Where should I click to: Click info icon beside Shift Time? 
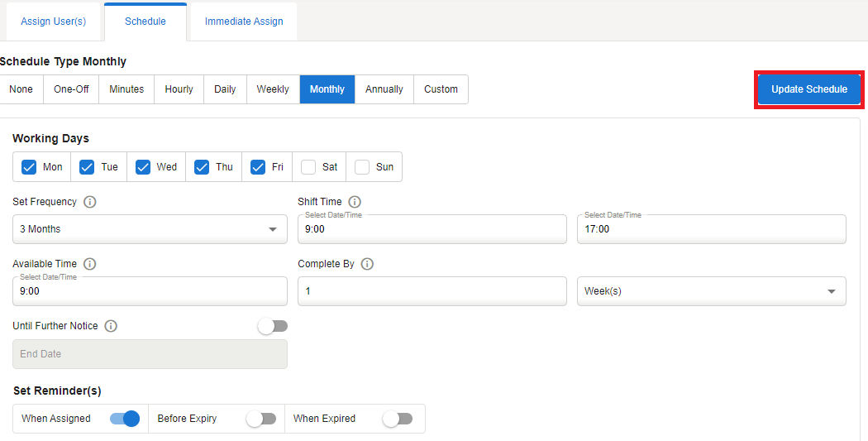[355, 202]
